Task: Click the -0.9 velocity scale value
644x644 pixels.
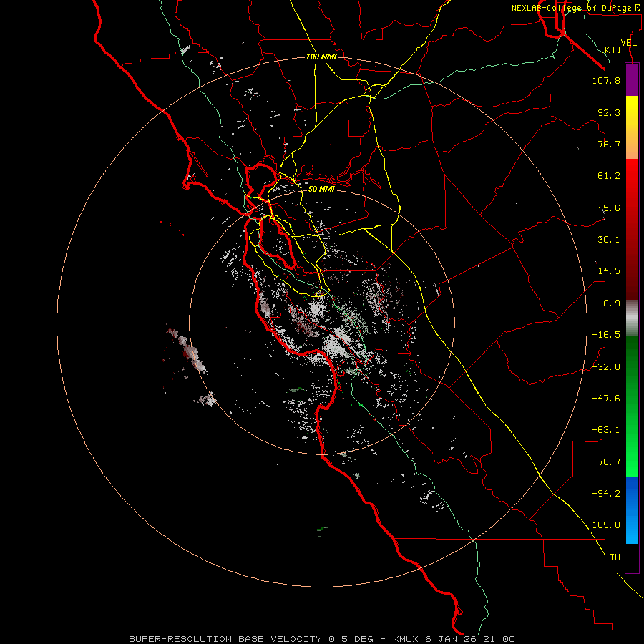Action: coord(609,303)
